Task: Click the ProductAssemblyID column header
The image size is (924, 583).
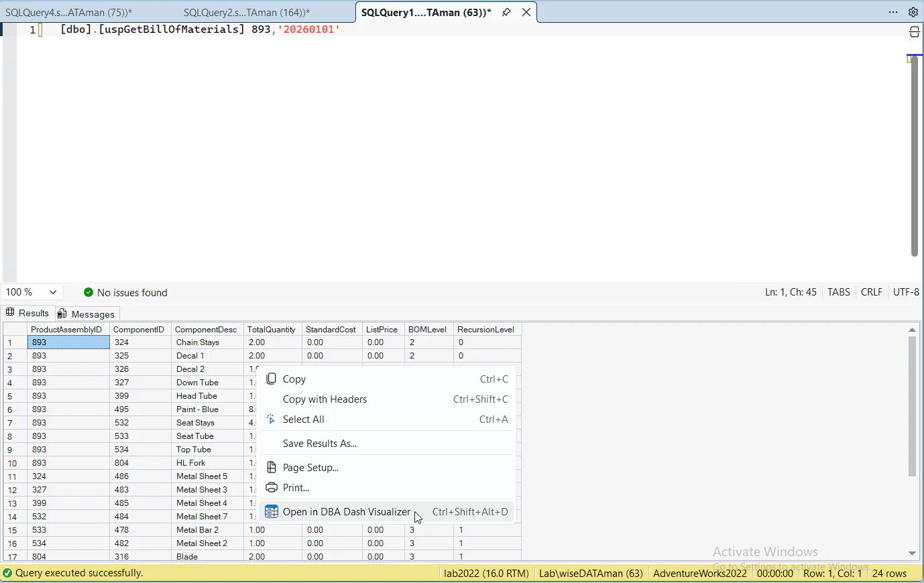Action: pos(67,329)
